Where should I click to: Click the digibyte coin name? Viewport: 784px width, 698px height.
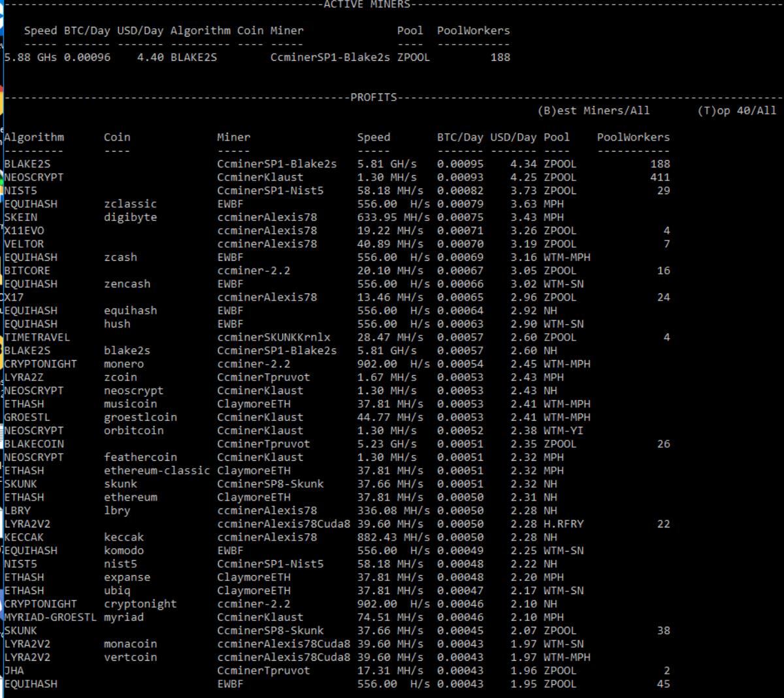coord(131,217)
